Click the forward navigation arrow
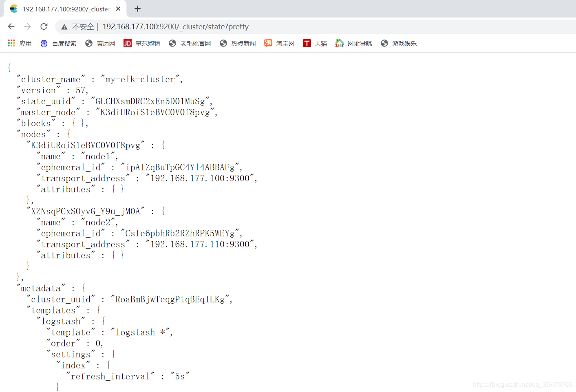This screenshot has height=392, width=576. (x=27, y=26)
